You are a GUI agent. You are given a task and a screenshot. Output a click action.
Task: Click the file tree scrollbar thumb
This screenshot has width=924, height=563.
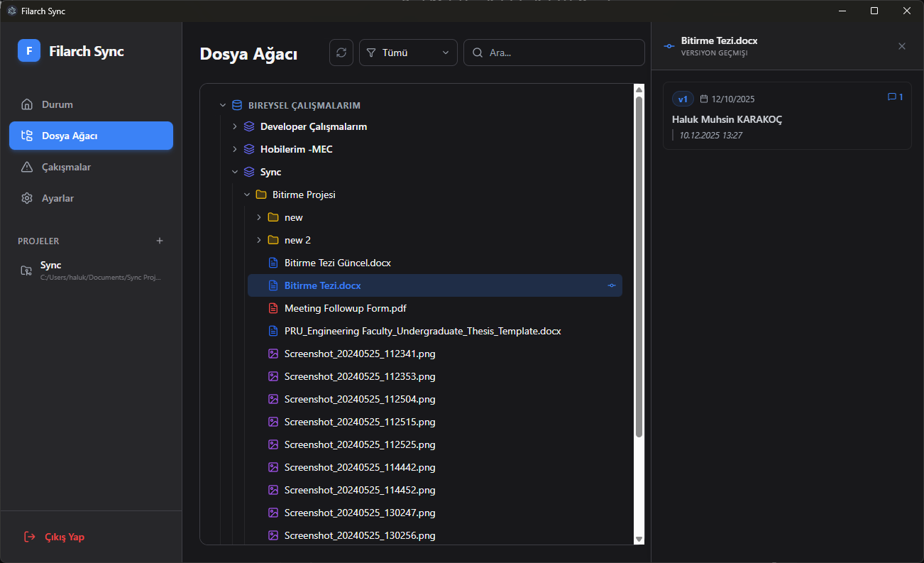[639, 266]
